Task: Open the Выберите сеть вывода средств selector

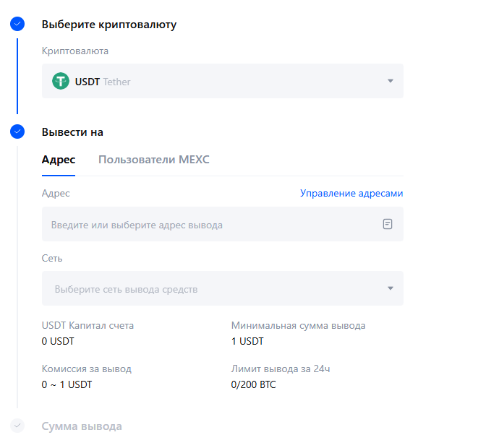Action: point(223,288)
